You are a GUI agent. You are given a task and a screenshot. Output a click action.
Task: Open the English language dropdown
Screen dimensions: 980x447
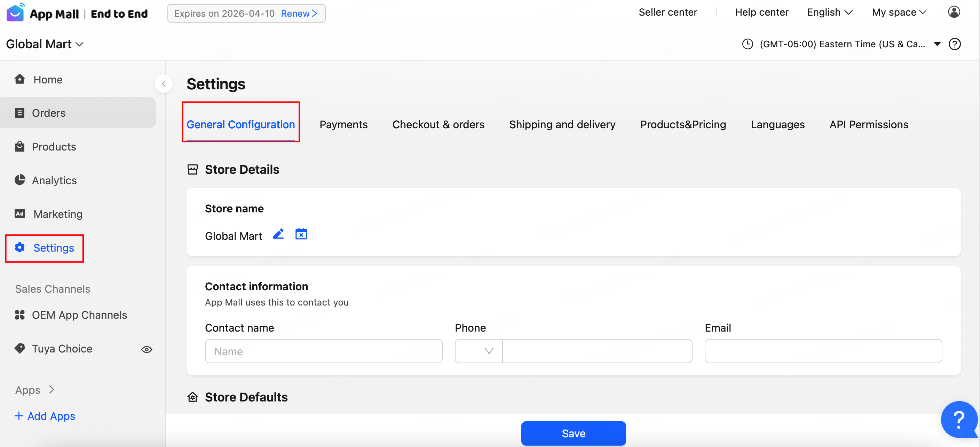(x=829, y=12)
